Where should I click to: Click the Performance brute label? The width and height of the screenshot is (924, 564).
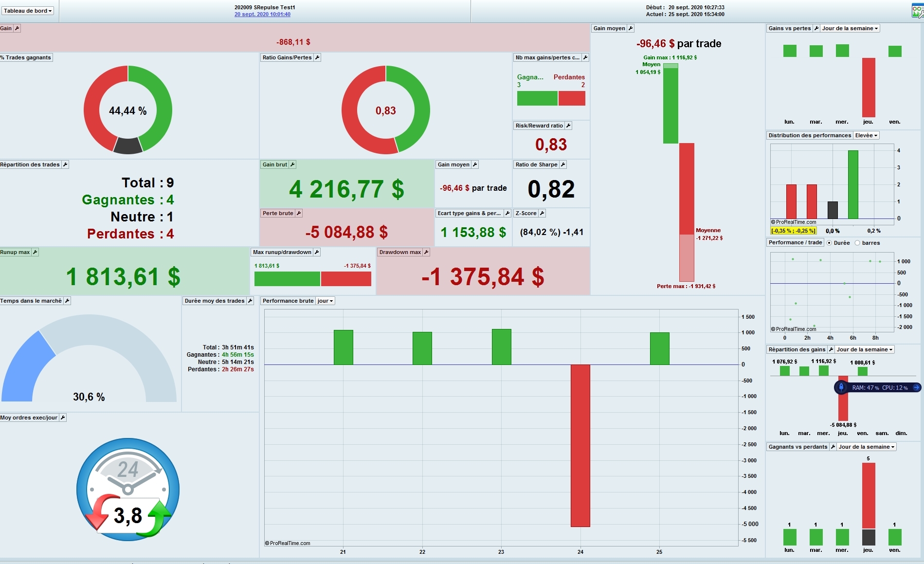coord(288,301)
